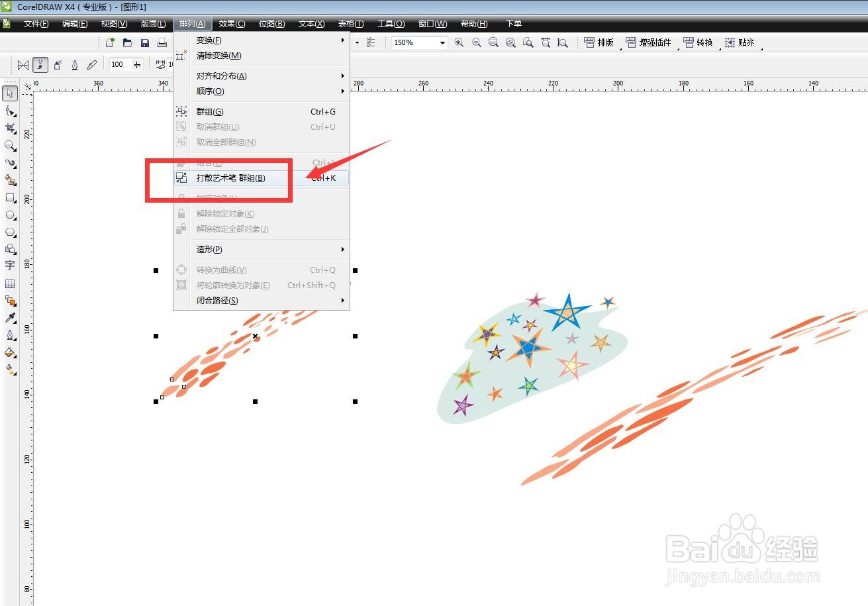
Task: Click Zoom to Page Width icon
Action: tap(546, 42)
